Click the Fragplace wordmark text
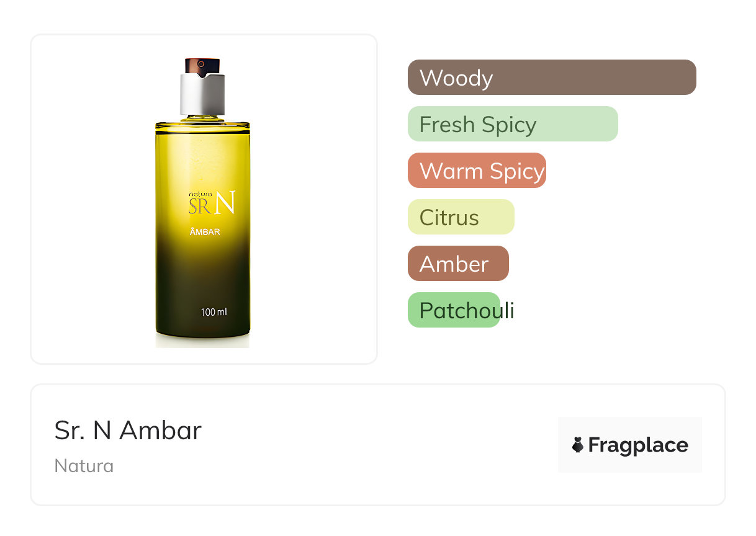 tap(638, 445)
